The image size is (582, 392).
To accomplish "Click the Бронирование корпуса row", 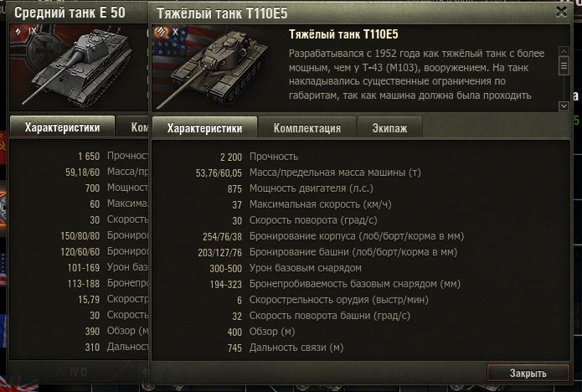I will click(x=361, y=236).
